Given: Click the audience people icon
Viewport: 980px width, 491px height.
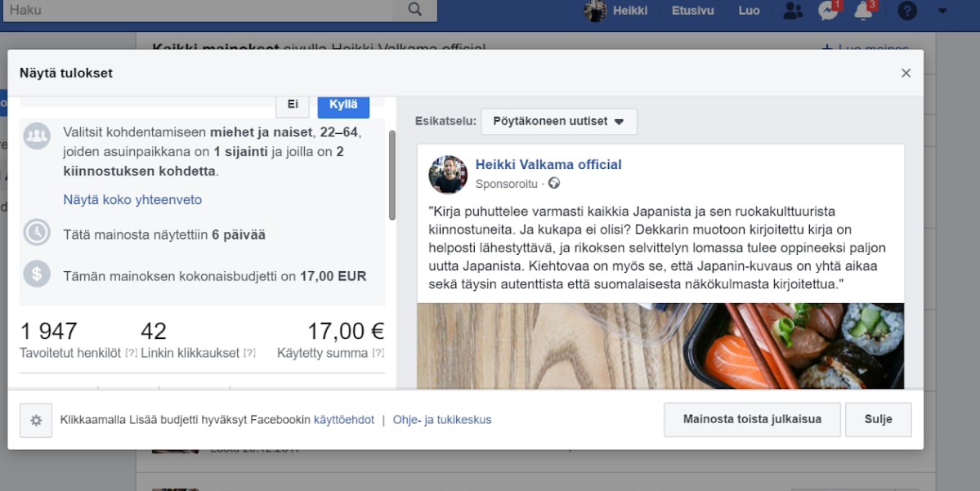Looking at the screenshot, I should tap(37, 136).
